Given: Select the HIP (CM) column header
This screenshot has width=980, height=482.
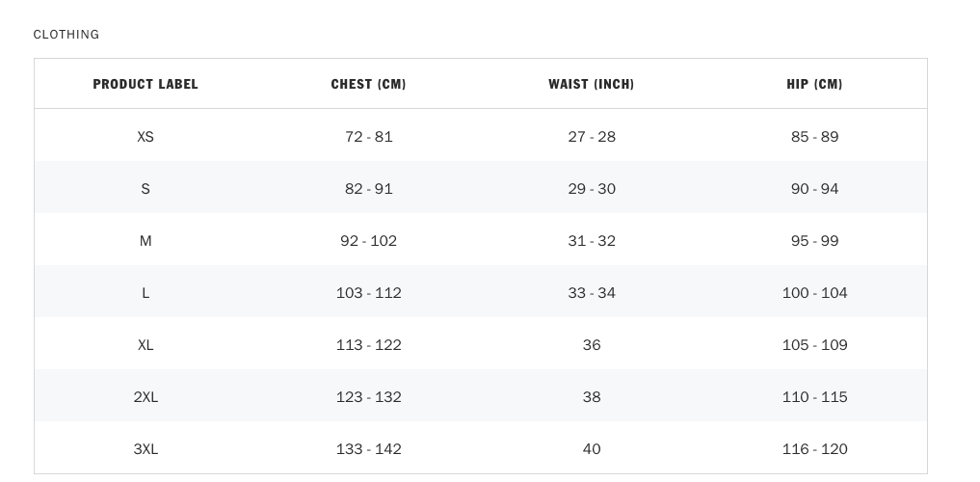Looking at the screenshot, I should (814, 85).
